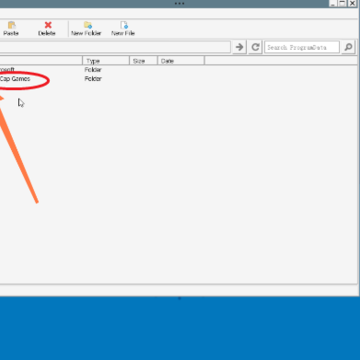The height and width of the screenshot is (360, 360).
Task: Click the Paste toolbar icon
Action: (x=11, y=29)
